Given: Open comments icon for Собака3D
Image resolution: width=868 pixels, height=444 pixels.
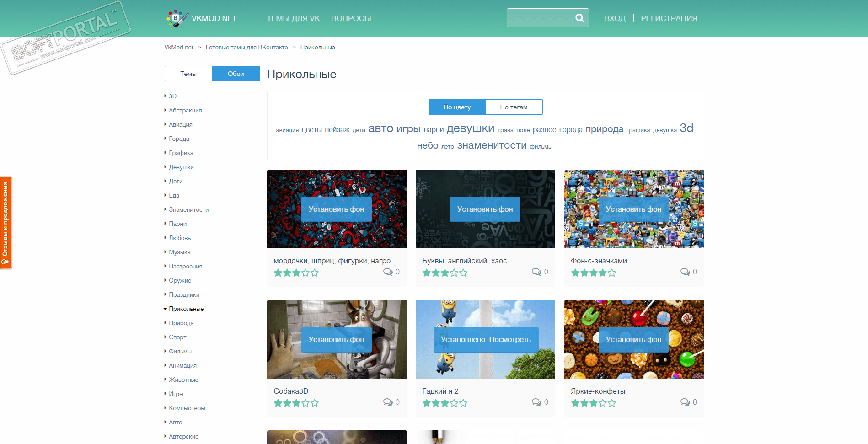Looking at the screenshot, I should pyautogui.click(x=388, y=402).
